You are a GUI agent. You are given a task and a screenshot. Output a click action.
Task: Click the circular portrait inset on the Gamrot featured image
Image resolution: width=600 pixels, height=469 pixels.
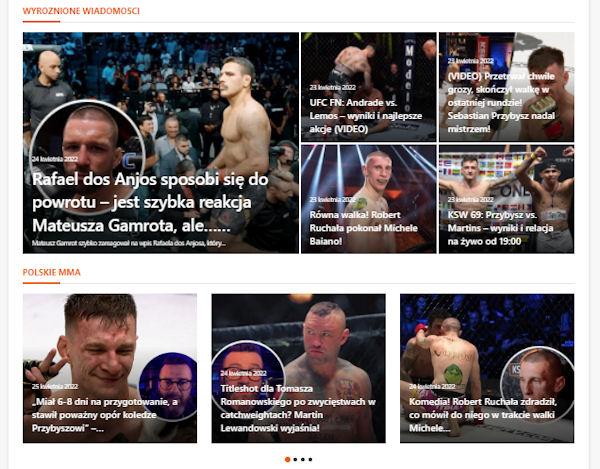(x=87, y=157)
